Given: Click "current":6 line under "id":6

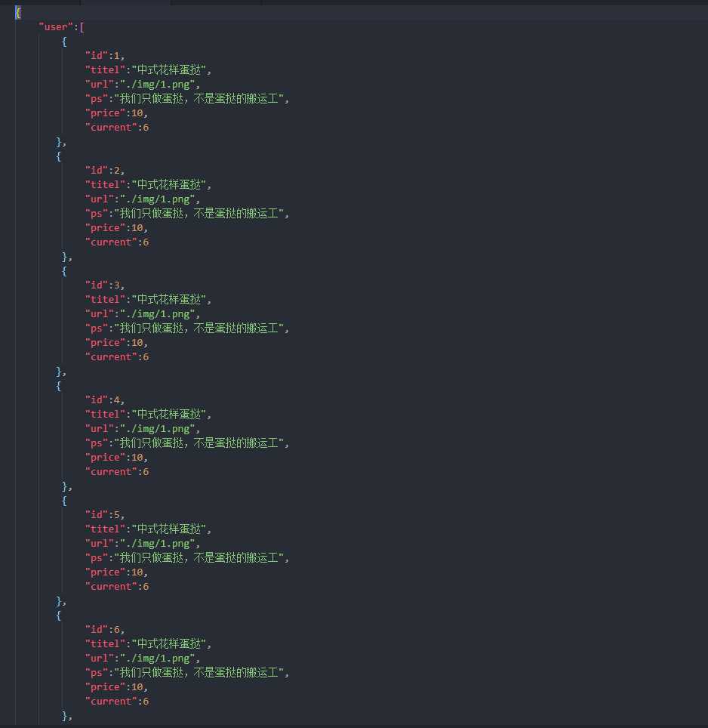Looking at the screenshot, I should click(117, 701).
